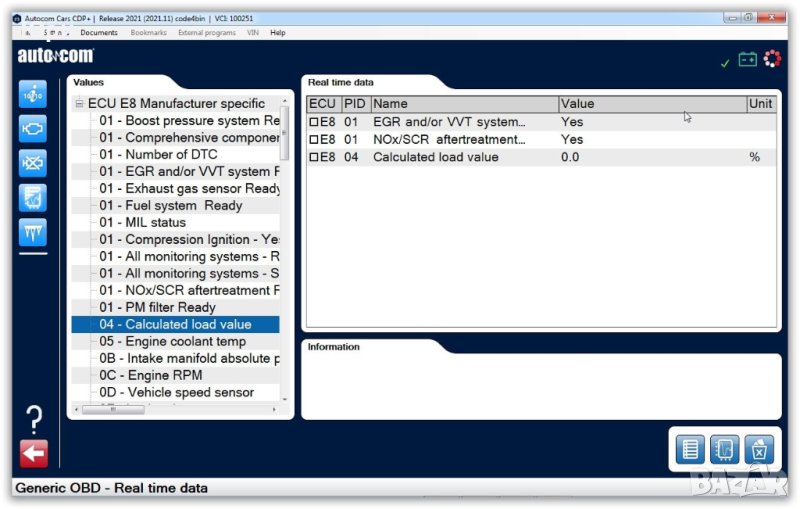Check the NOx/SCR aftertreatment row checkbox
Screen dimensions: 800x509
click(313, 140)
